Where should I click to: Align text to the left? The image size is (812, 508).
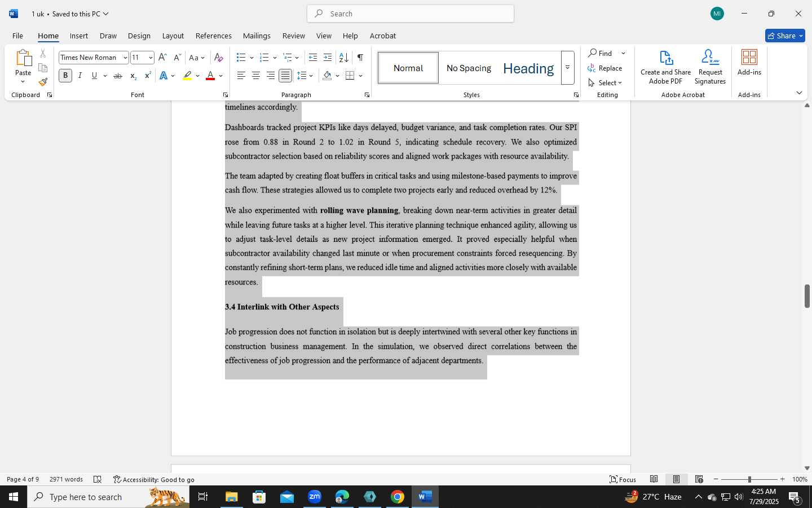[x=241, y=76]
